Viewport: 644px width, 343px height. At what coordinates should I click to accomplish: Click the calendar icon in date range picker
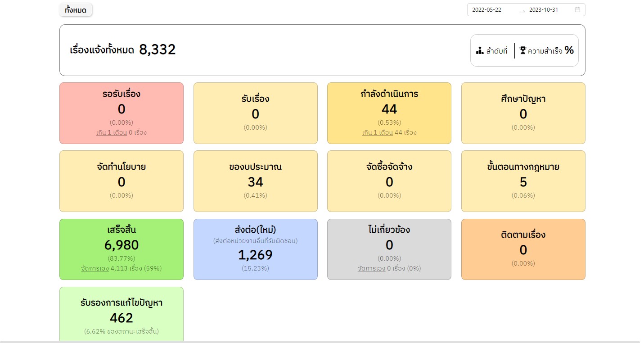click(577, 9)
